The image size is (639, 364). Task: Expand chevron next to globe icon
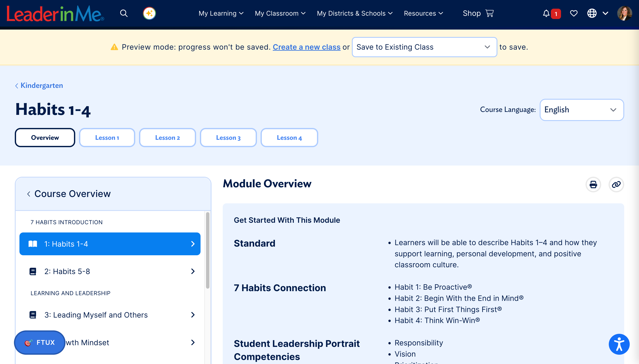(605, 13)
